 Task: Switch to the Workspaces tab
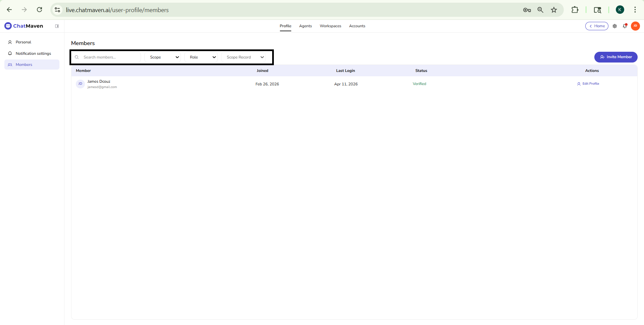coord(330,26)
